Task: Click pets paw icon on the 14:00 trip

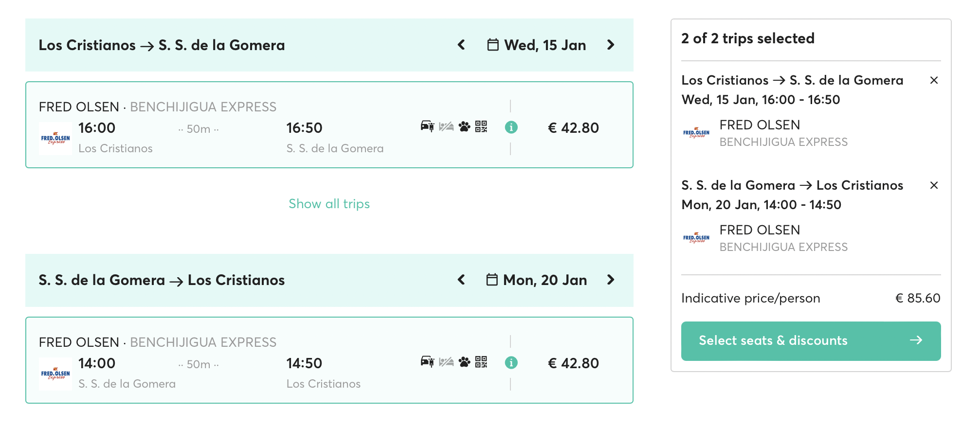Action: tap(464, 362)
